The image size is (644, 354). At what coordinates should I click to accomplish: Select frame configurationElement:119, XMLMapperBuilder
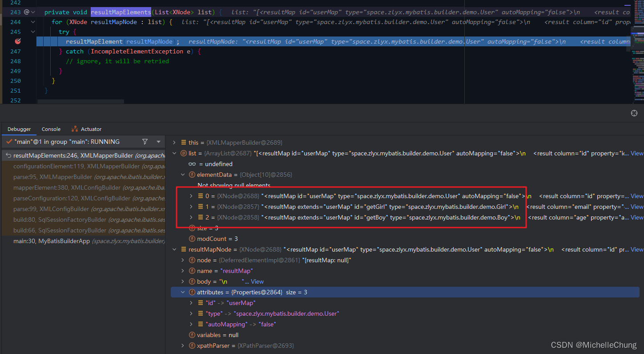(83, 166)
